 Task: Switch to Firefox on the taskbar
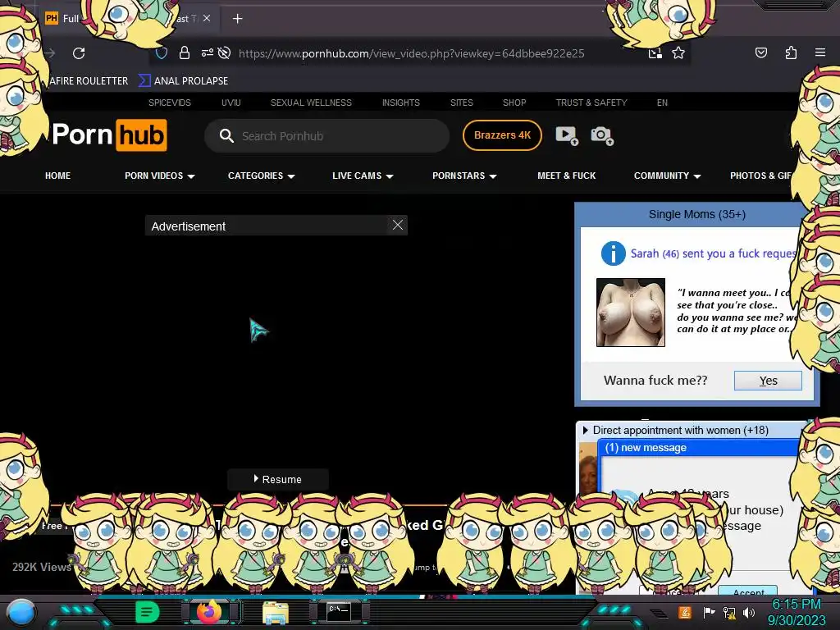coord(209,612)
